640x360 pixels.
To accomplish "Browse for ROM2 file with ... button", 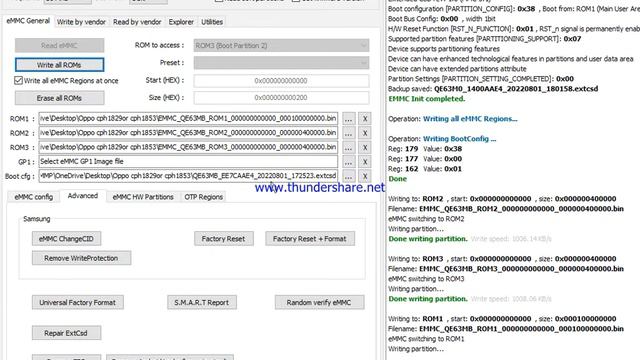I will pyautogui.click(x=348, y=133).
